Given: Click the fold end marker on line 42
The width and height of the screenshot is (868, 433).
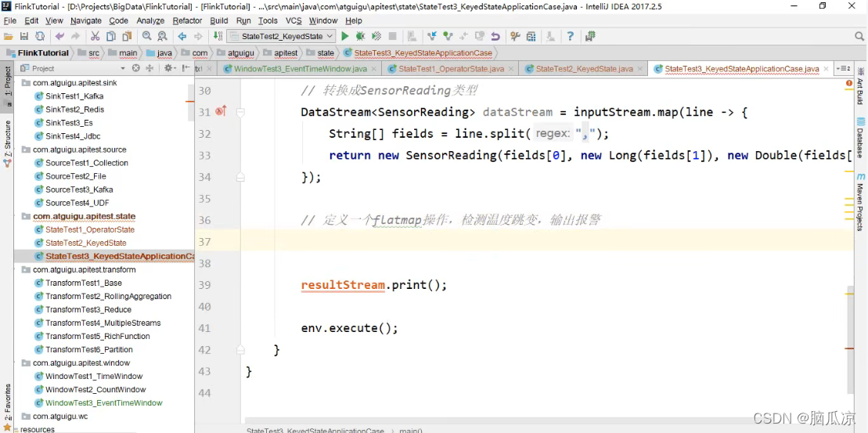Looking at the screenshot, I should click(240, 350).
